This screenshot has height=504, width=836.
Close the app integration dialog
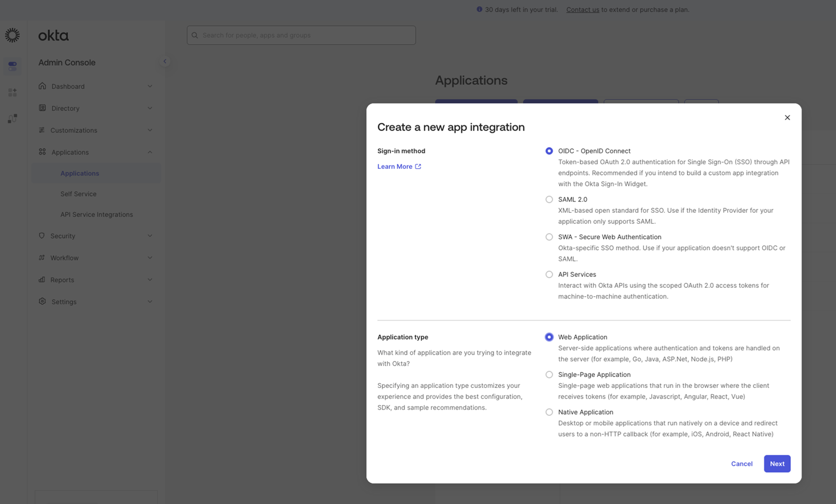tap(787, 117)
